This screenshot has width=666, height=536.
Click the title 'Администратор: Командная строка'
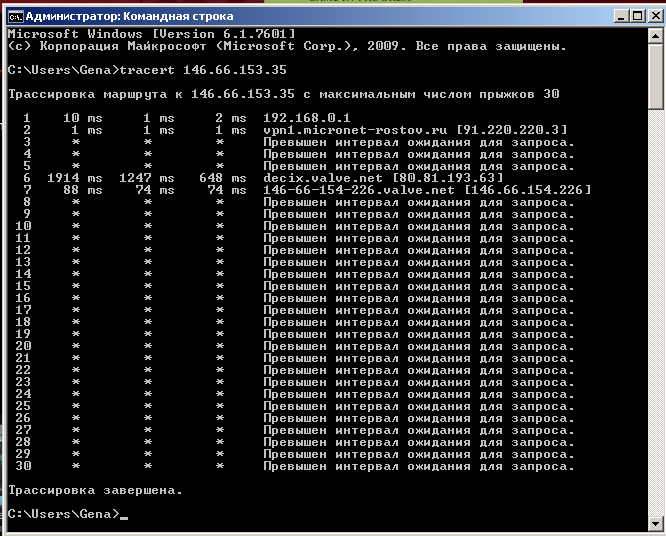click(x=130, y=17)
